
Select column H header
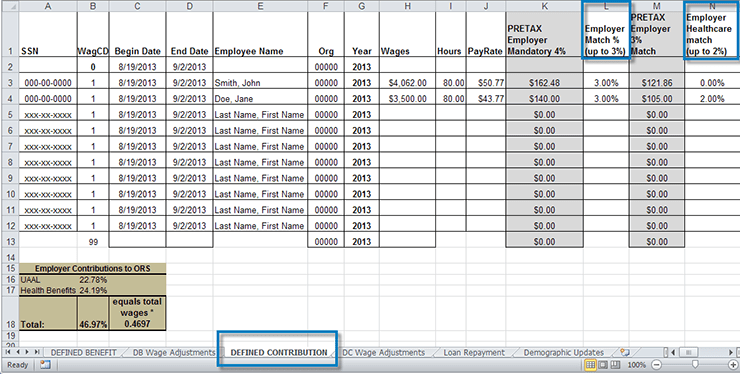[407, 6]
